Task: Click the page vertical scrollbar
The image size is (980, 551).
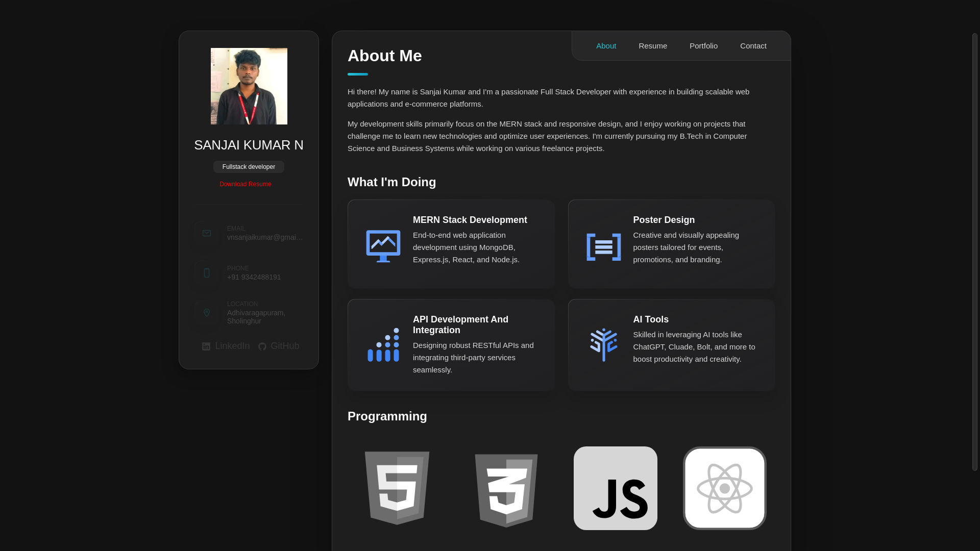Action: point(974,252)
